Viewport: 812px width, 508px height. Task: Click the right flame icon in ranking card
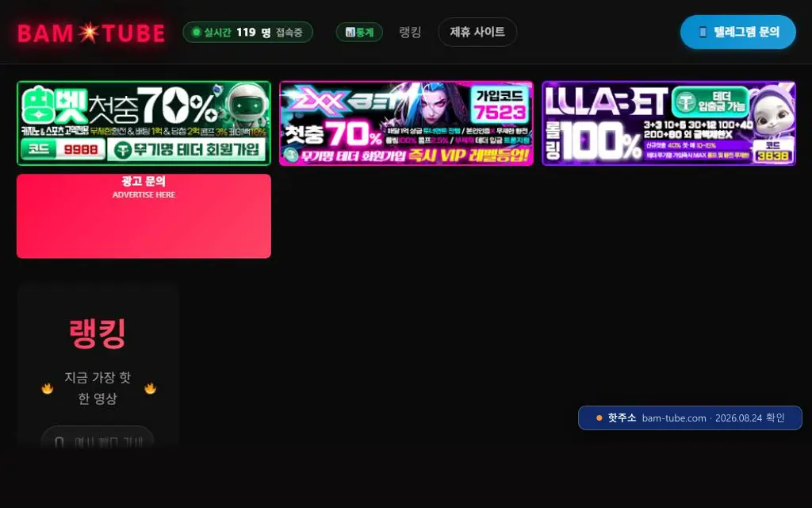coord(151,388)
